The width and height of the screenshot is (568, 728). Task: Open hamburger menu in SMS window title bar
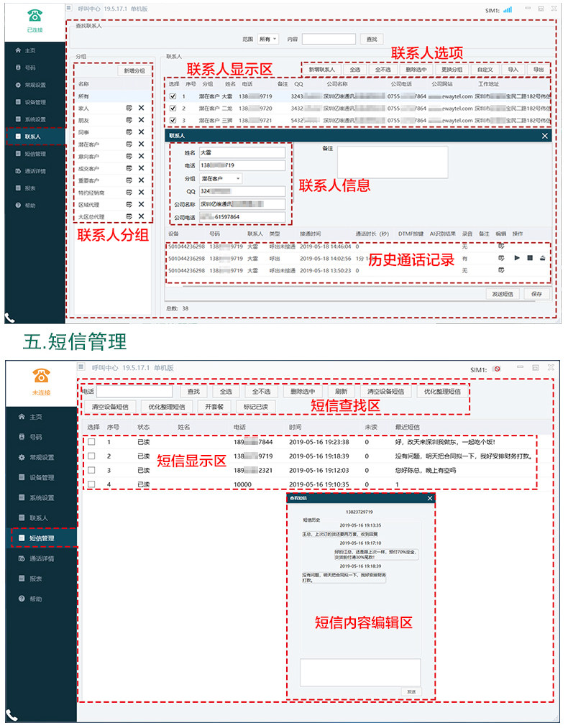[x=81, y=367]
